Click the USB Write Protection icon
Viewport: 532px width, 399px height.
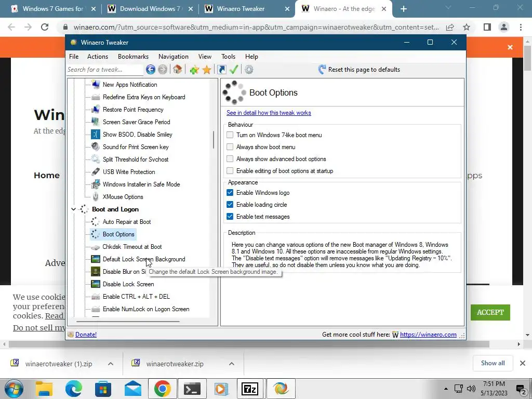pos(96,171)
